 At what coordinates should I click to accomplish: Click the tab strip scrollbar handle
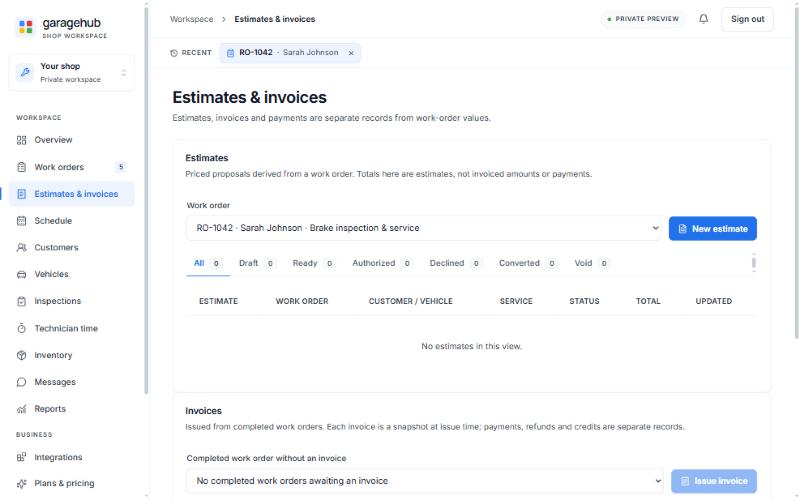tap(754, 263)
